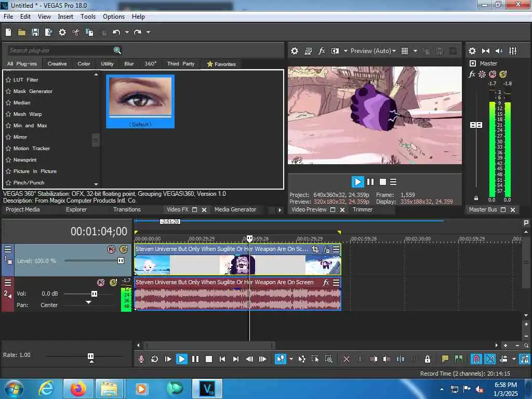
Task: Open video track 1 hamburger menu
Action: pyautogui.click(x=8, y=250)
